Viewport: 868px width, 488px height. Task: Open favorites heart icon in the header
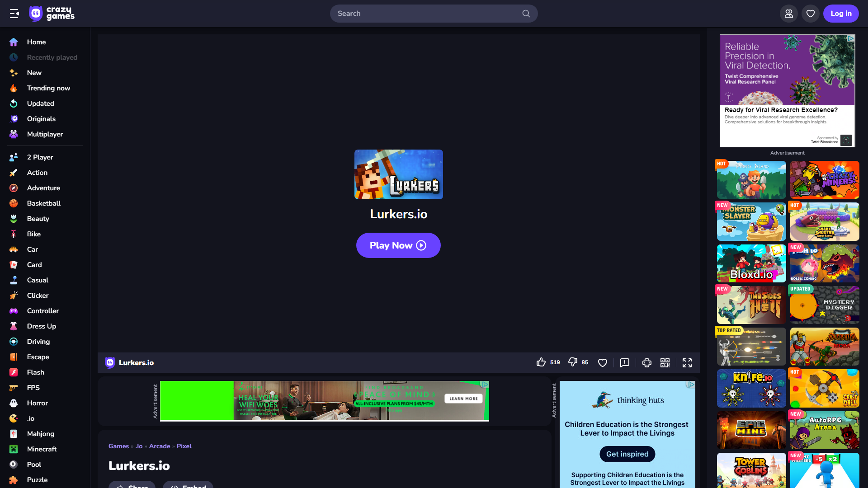pyautogui.click(x=810, y=14)
